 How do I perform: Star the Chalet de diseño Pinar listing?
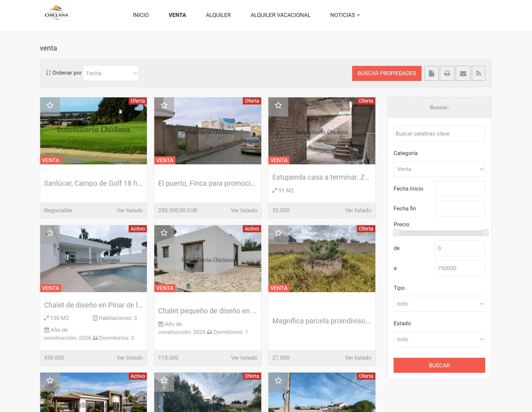click(50, 233)
